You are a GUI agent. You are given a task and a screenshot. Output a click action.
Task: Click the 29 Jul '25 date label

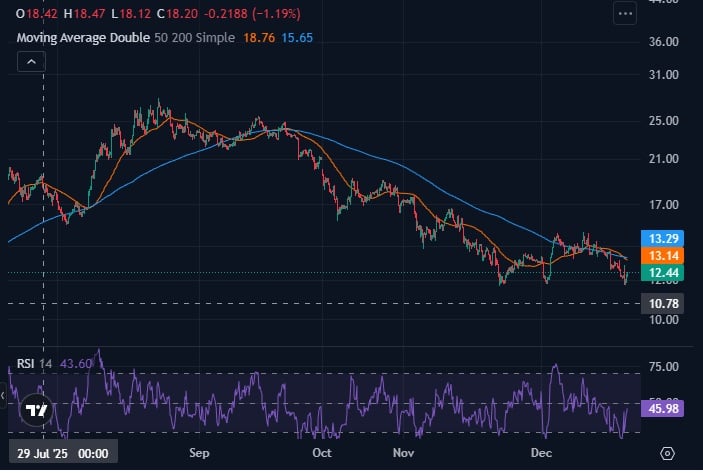pyautogui.click(x=62, y=453)
